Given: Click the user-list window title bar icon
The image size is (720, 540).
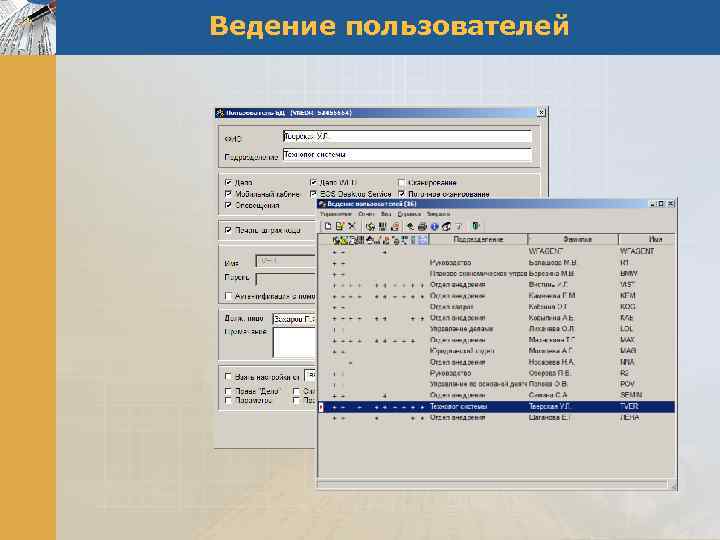Looking at the screenshot, I should 322,204.
